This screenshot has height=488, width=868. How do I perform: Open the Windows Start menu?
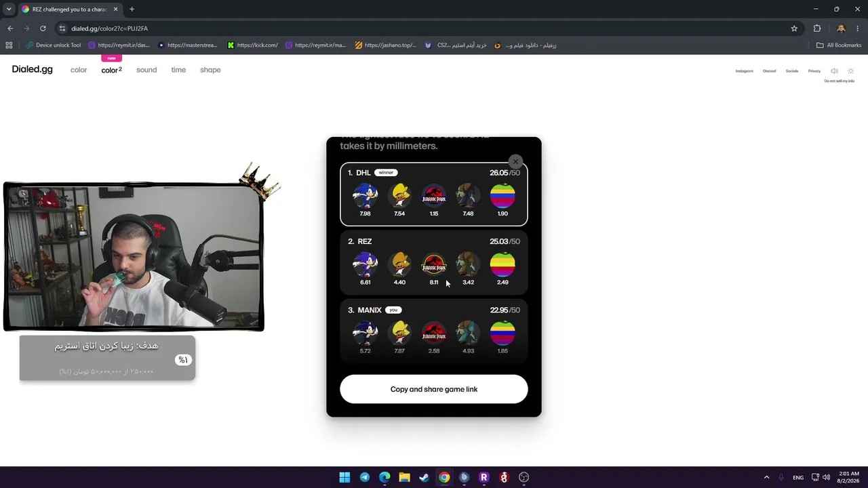(x=344, y=477)
